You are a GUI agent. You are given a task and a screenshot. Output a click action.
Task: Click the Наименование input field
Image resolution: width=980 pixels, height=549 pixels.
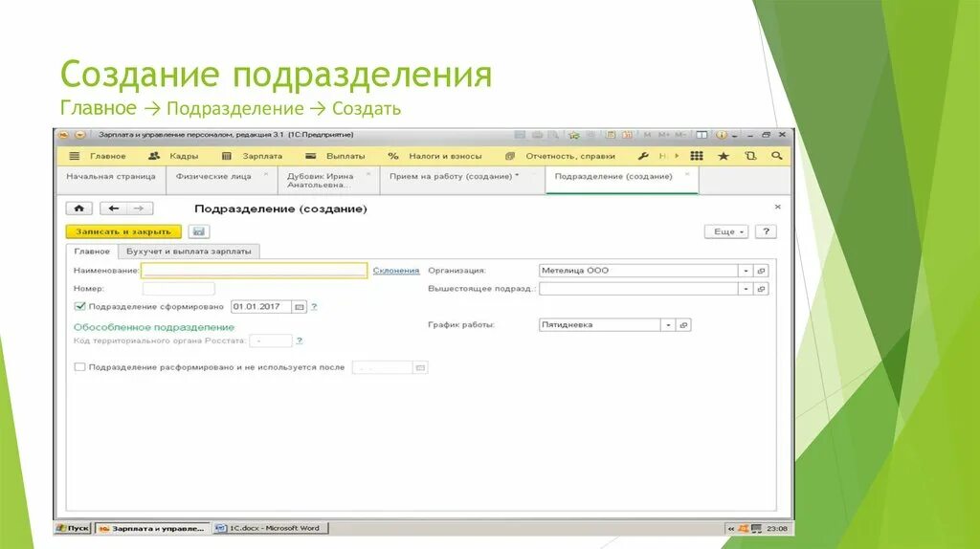[255, 271]
